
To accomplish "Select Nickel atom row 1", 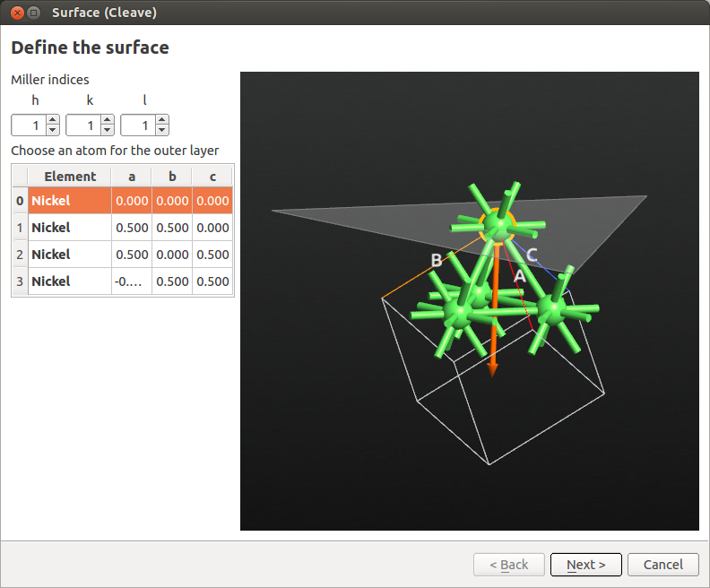I will pyautogui.click(x=130, y=228).
